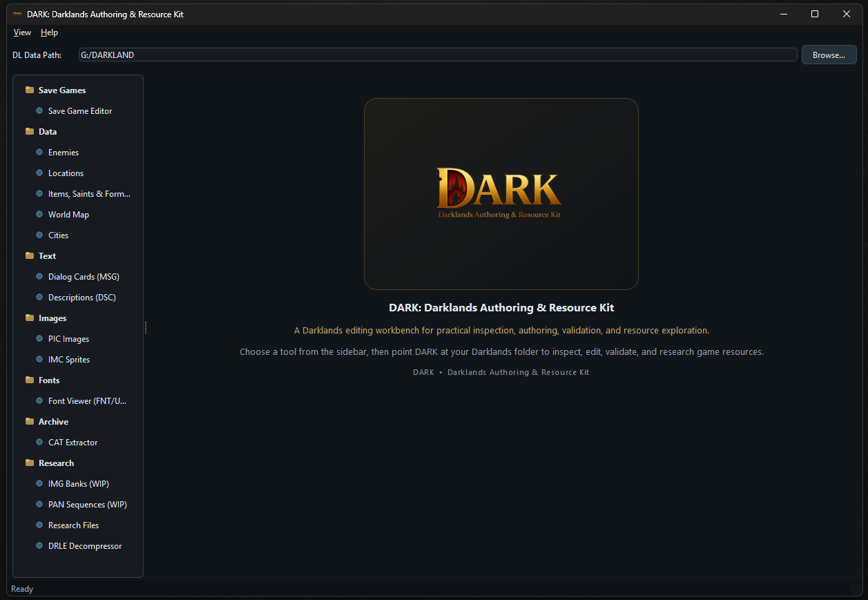Open PAN Sequences (WIP)
868x600 pixels.
[88, 505]
